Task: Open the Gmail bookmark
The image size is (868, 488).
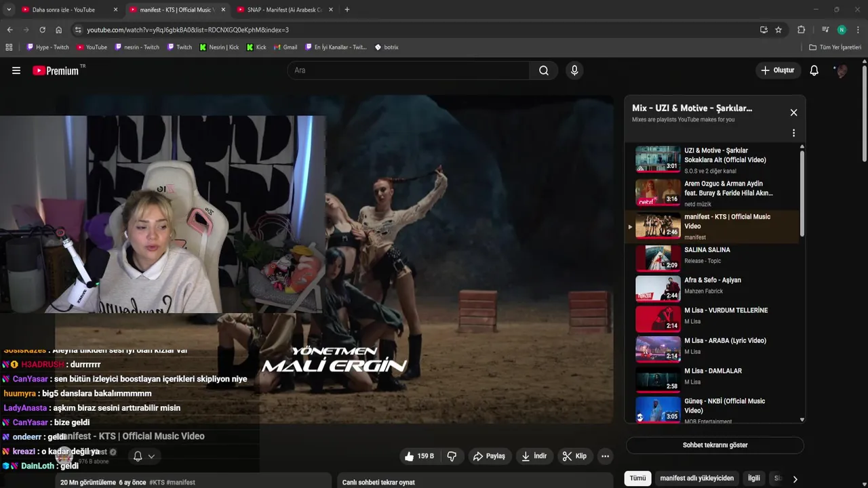Action: pos(285,47)
